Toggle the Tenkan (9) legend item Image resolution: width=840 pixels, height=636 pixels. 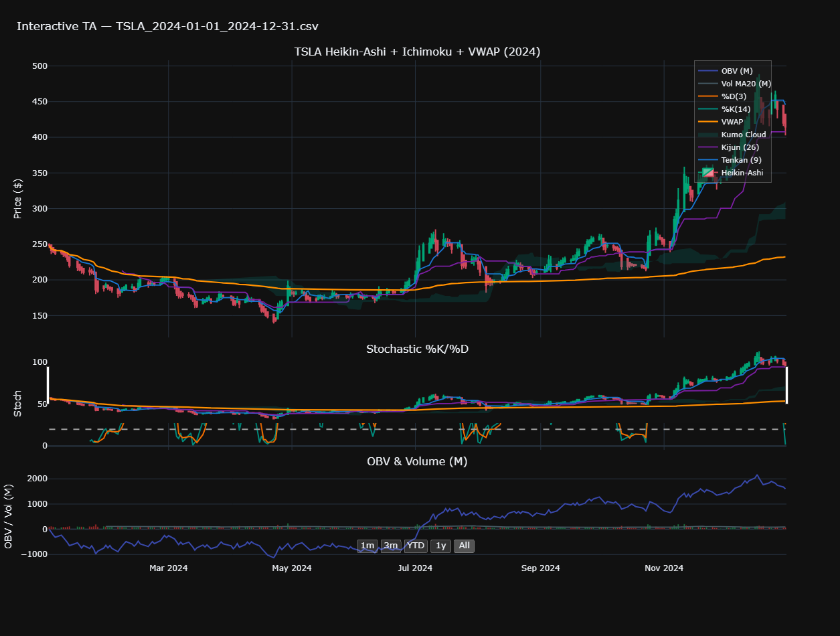point(741,160)
